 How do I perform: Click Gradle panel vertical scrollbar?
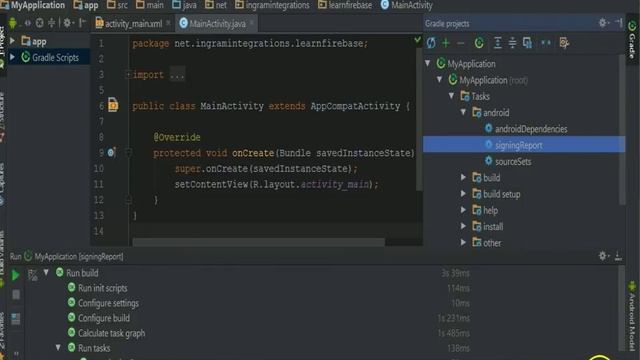622,130
